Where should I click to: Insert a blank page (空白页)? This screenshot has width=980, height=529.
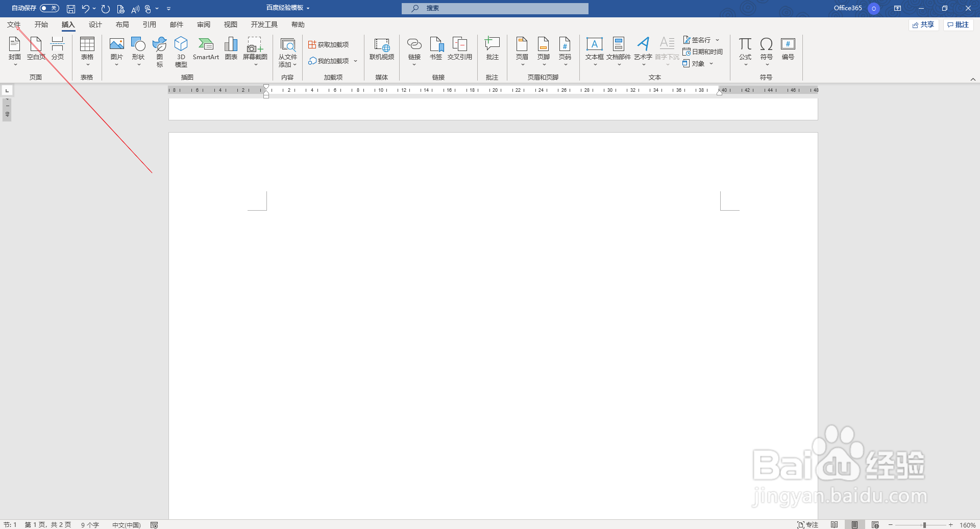[36, 49]
